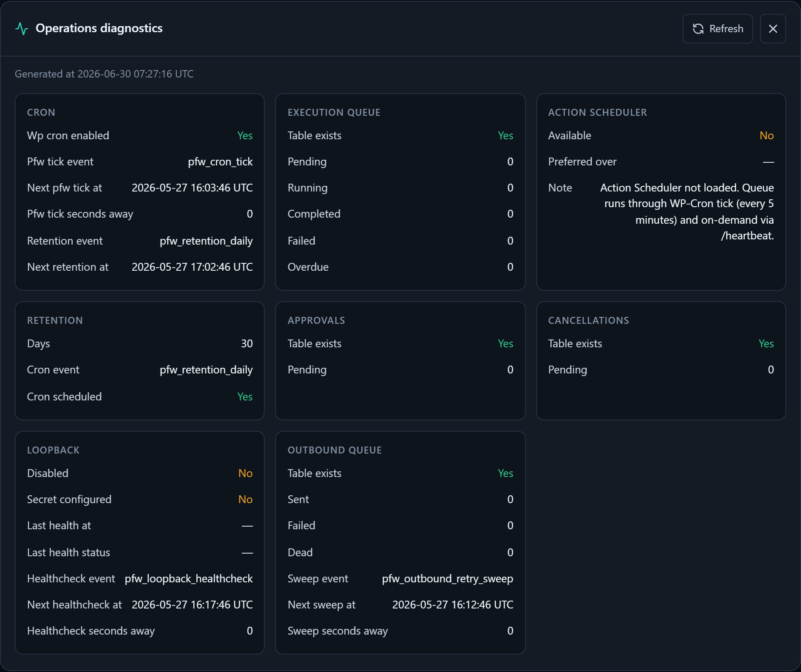Click Approvals Table exists Yes value

[505, 344]
